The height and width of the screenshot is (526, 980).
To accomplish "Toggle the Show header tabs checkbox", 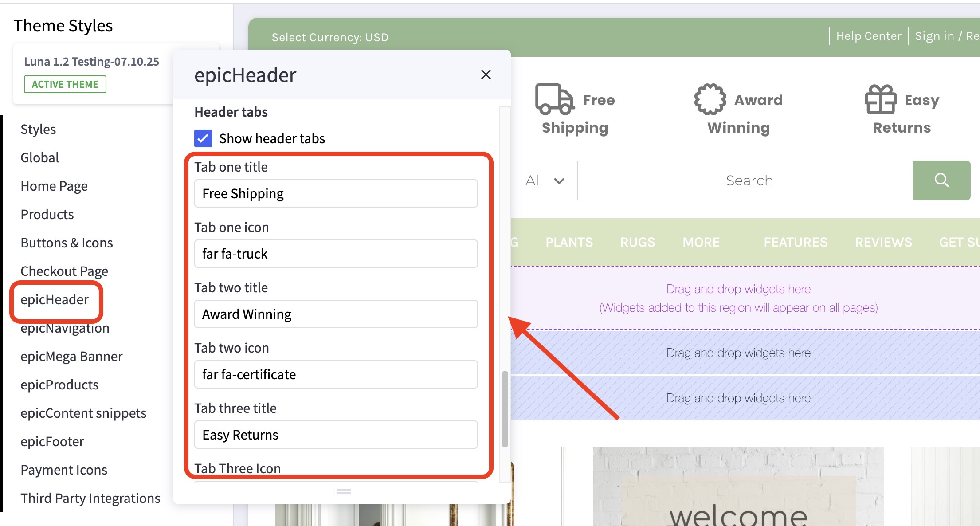I will pyautogui.click(x=203, y=138).
